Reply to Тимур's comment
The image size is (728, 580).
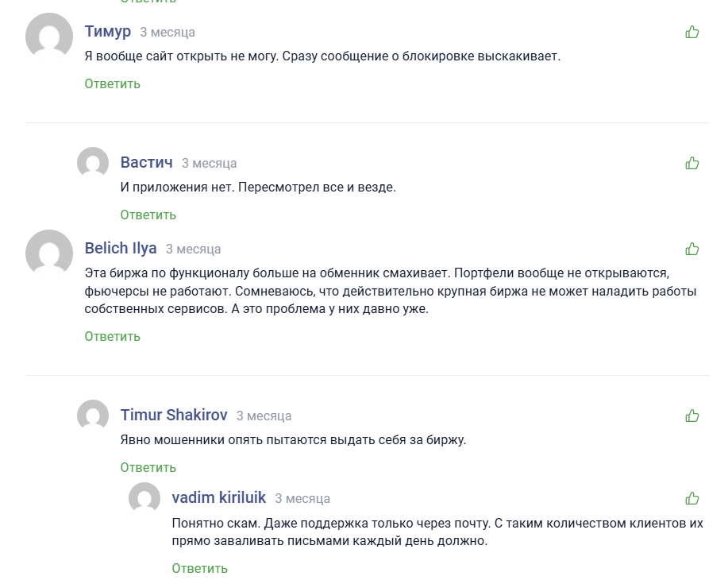pyautogui.click(x=111, y=83)
